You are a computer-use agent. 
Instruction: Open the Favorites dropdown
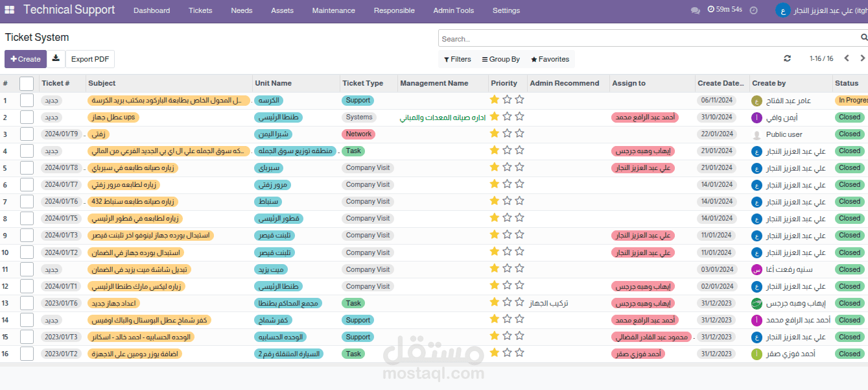point(550,59)
